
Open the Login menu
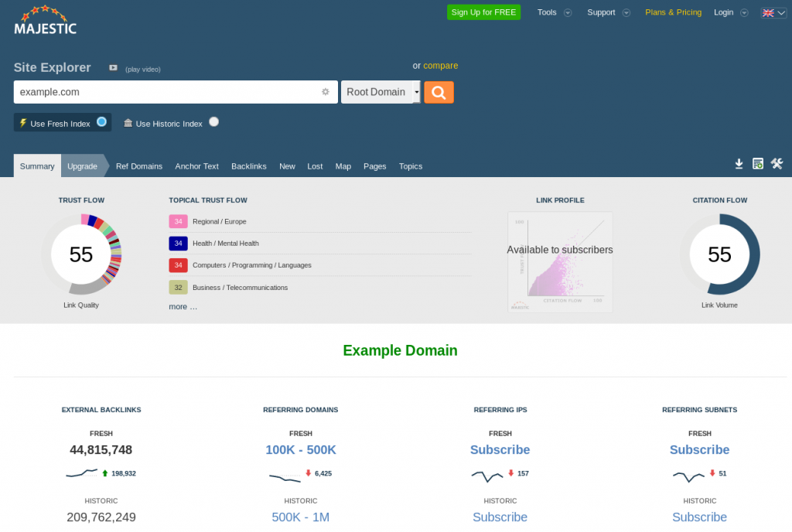(723, 12)
